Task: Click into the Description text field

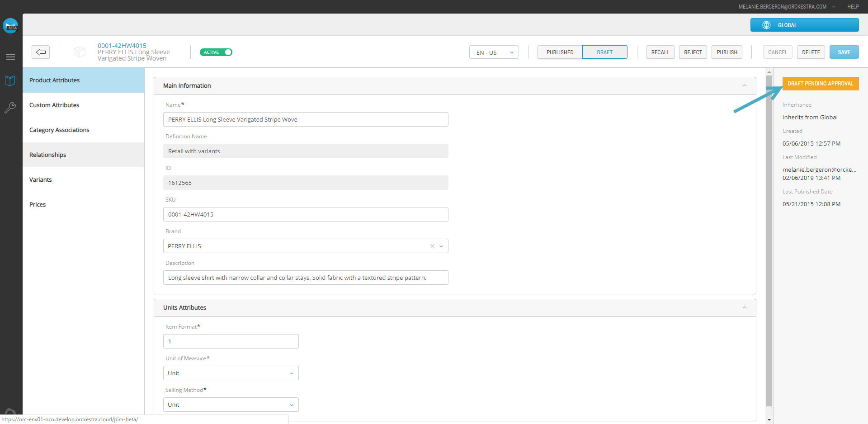Action: pyautogui.click(x=306, y=278)
